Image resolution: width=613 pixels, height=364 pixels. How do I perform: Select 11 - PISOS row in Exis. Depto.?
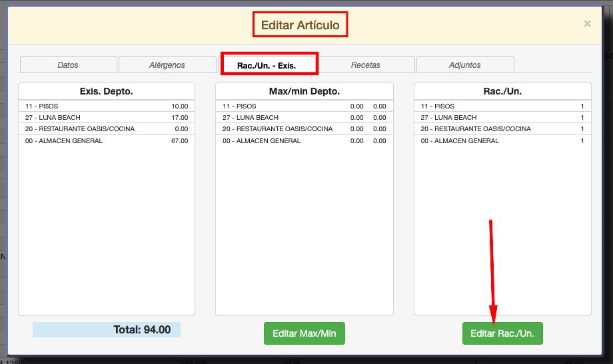(x=106, y=106)
